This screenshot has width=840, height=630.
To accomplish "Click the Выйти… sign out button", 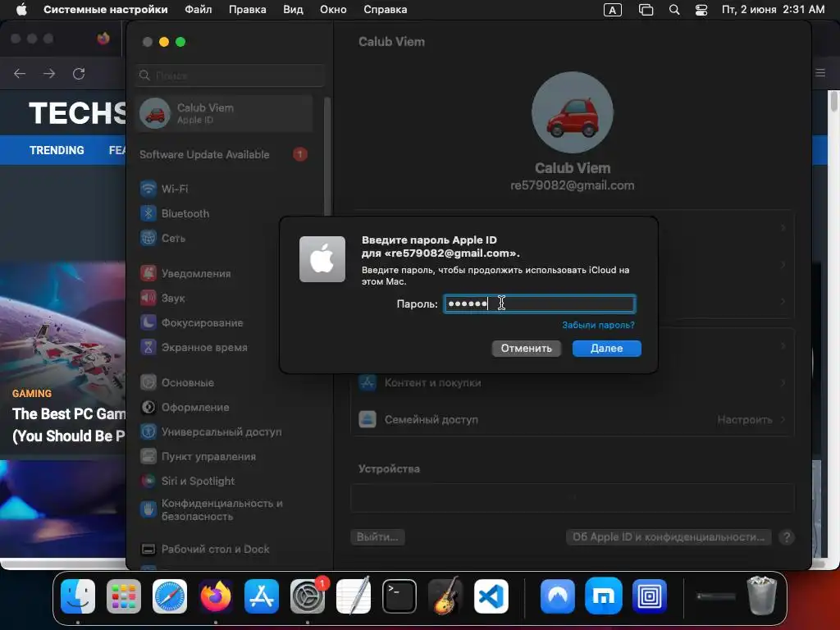I will pyautogui.click(x=377, y=536).
